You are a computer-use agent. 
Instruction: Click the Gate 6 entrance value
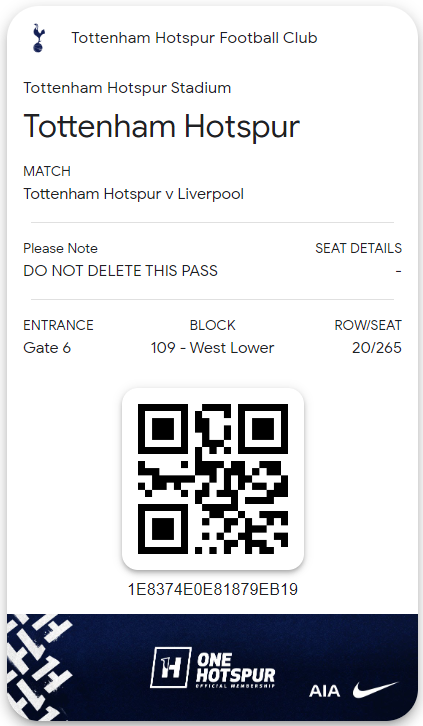coord(47,348)
